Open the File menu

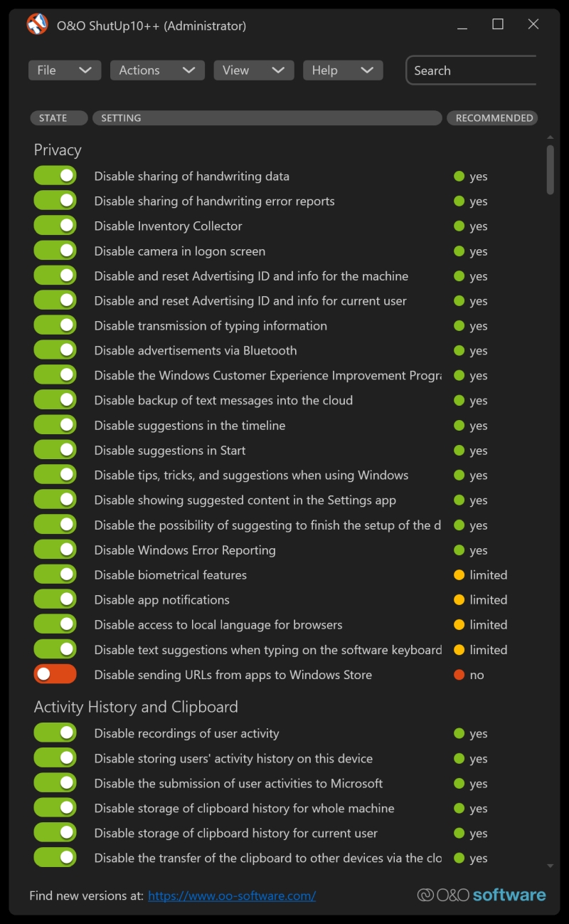(65, 70)
